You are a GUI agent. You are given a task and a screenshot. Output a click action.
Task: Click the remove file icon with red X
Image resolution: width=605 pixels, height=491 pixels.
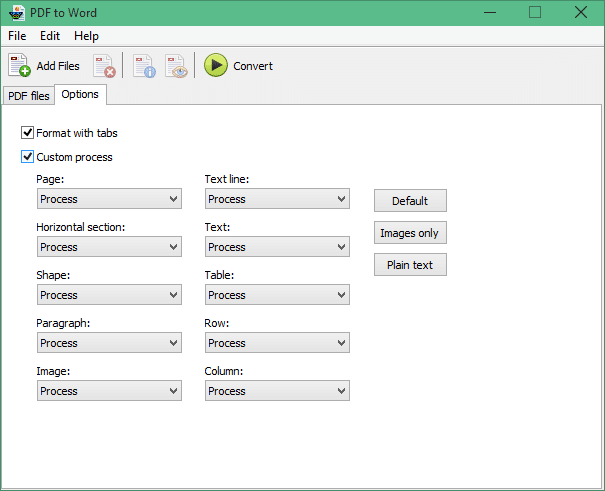[104, 66]
